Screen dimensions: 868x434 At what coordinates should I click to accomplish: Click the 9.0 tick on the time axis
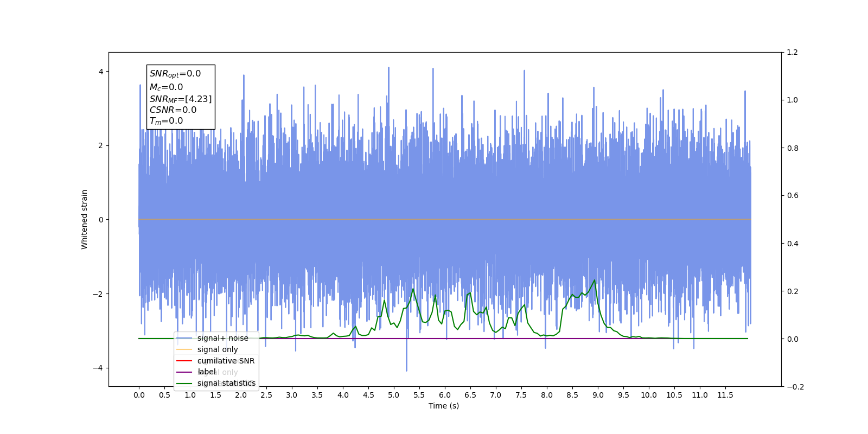click(598, 395)
